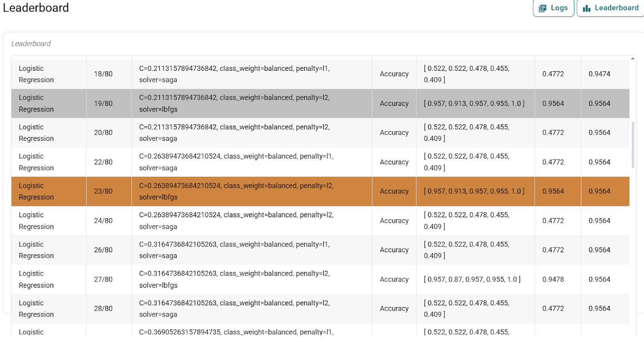Click the large Leaderboard page heading
Viewport: 644px width, 342px height.
pyautogui.click(x=36, y=8)
